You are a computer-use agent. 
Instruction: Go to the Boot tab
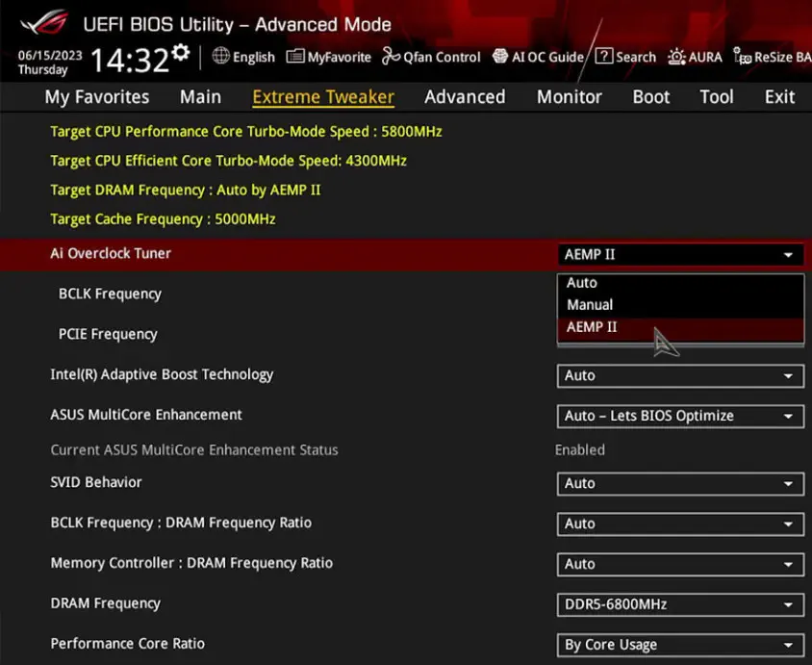point(650,97)
